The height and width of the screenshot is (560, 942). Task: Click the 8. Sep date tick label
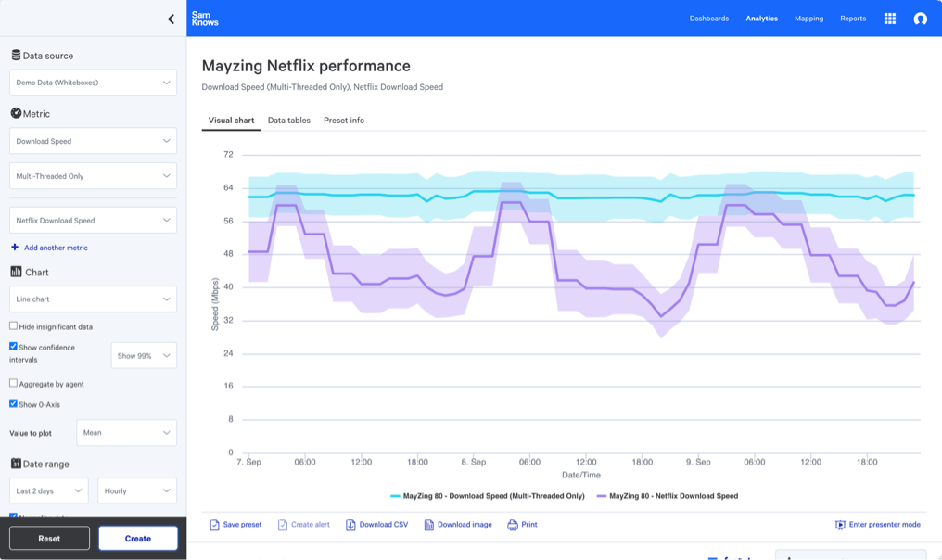pos(474,462)
